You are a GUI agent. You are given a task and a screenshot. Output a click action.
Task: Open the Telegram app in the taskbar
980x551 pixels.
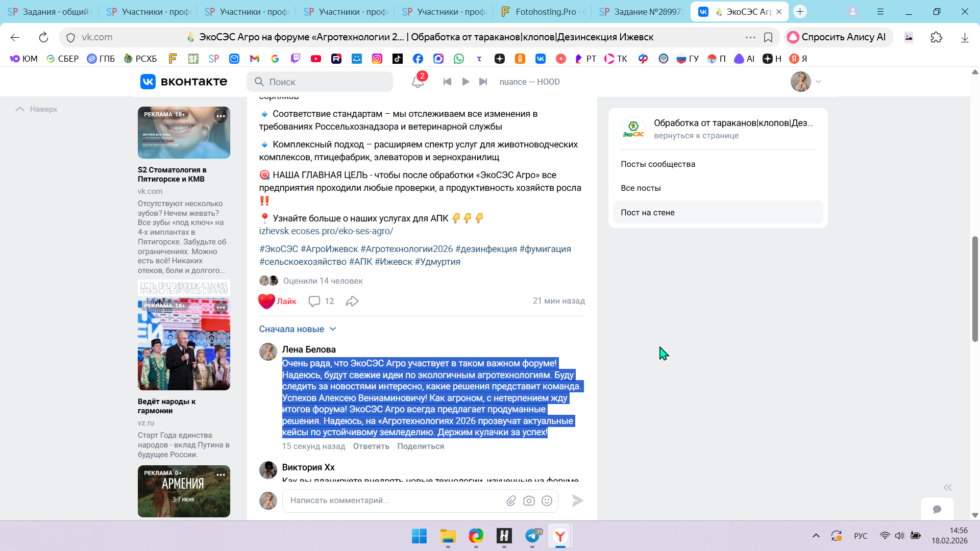tap(532, 536)
